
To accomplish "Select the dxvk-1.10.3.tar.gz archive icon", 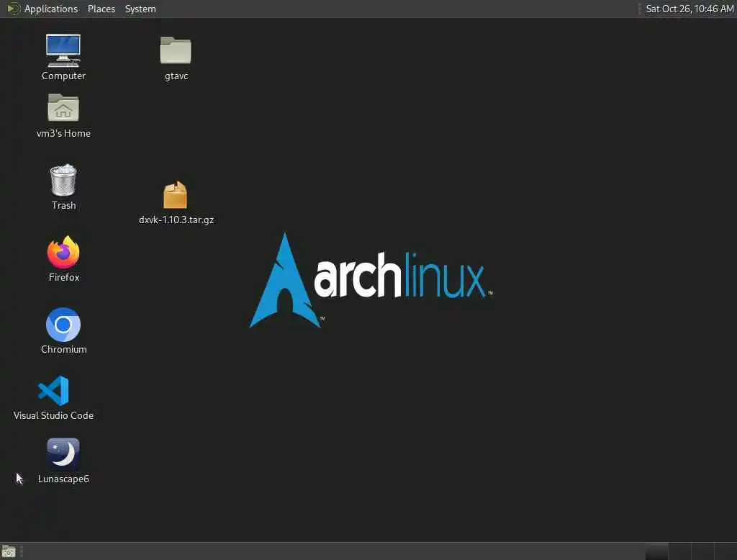I will tap(176, 194).
